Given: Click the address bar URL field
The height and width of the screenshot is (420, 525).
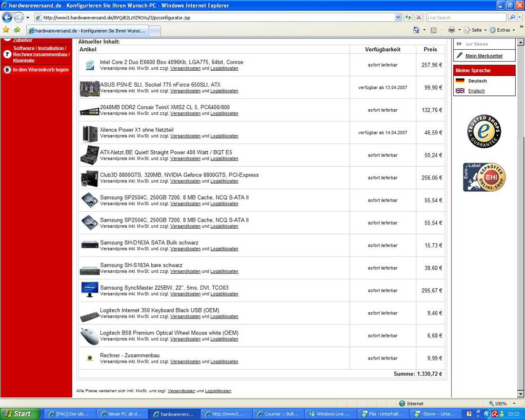Looking at the screenshot, I should pyautogui.click(x=214, y=17).
